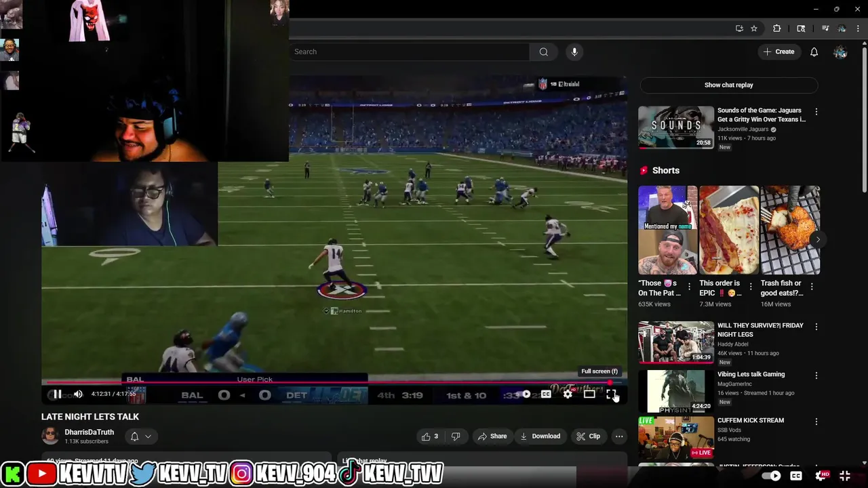Seek along the red video progress bar
Viewport: 868px width, 488px height.
pos(334,382)
